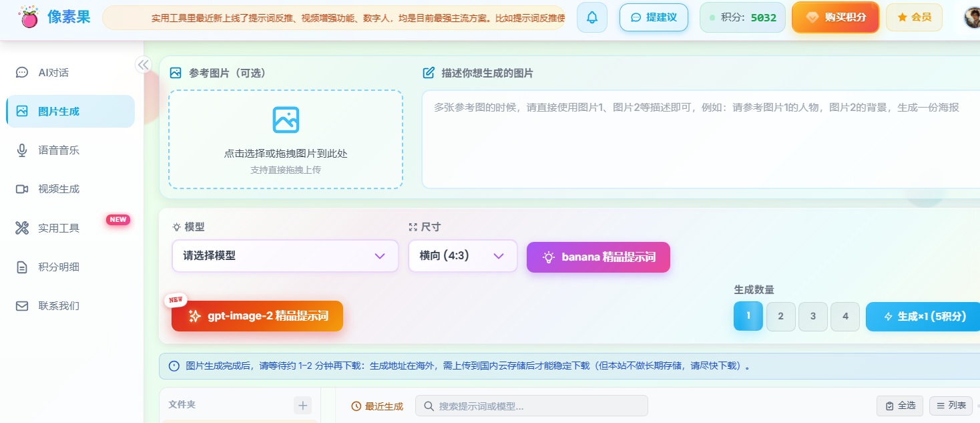Image resolution: width=980 pixels, height=423 pixels.
Task: Click the 生成×1 (5积分) generate button
Action: 923,317
